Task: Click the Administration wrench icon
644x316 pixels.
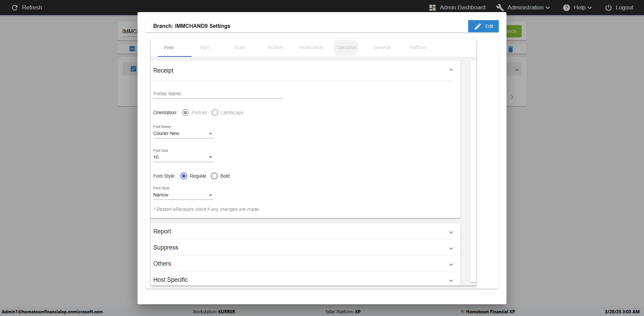Action: [x=500, y=7]
